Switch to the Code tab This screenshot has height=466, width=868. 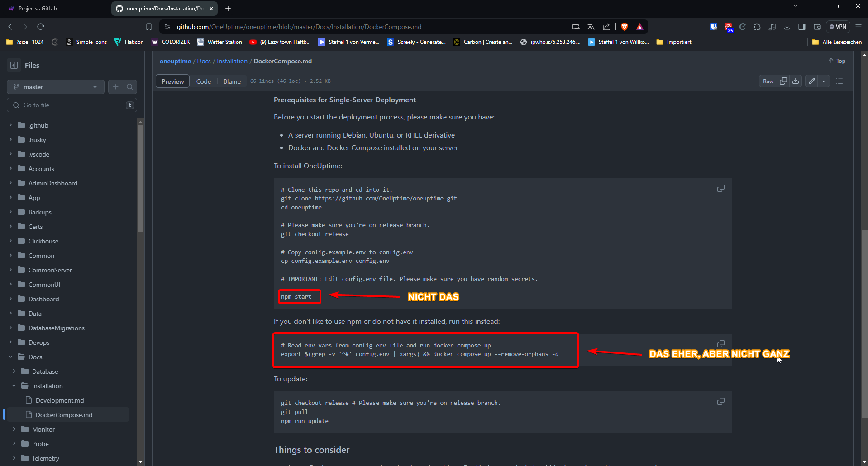pos(203,81)
